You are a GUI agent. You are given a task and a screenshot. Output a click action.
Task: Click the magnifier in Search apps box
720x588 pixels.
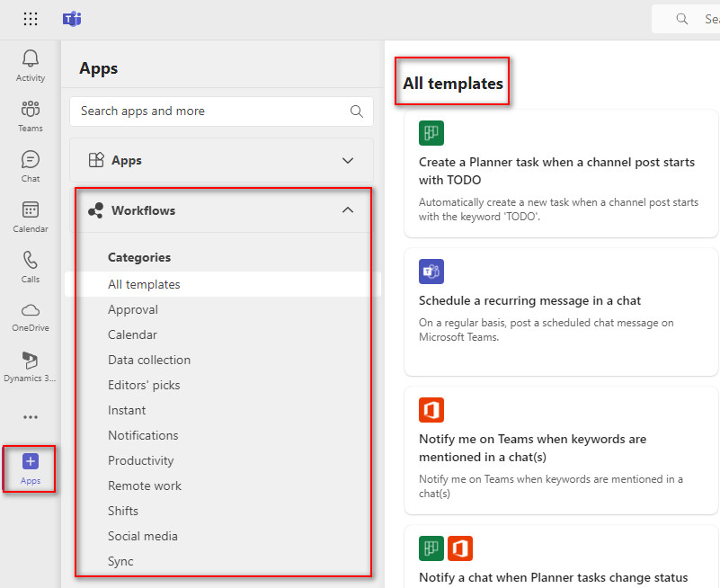click(356, 111)
